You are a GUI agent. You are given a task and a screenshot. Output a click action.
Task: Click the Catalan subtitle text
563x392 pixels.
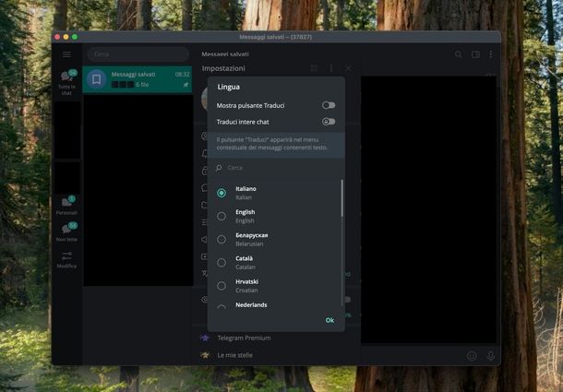click(246, 267)
